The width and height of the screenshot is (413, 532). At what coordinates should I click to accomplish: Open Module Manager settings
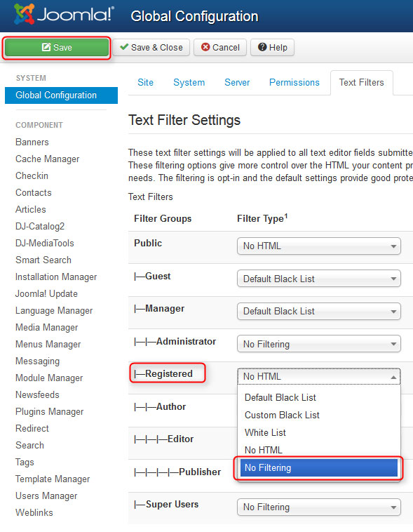(49, 378)
